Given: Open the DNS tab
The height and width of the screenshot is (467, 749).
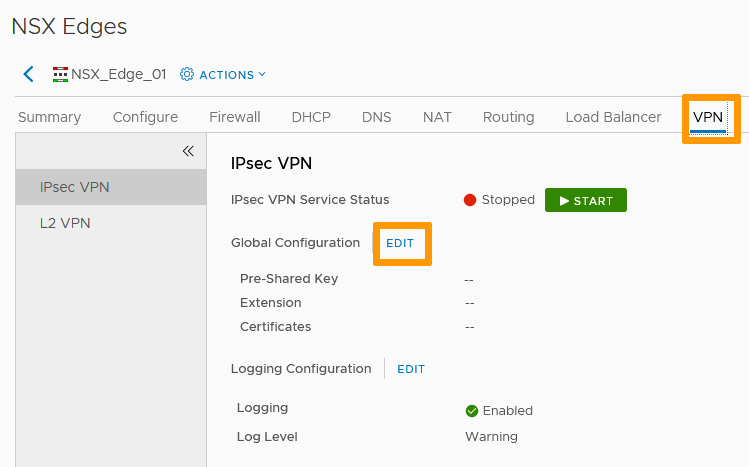Looking at the screenshot, I should [376, 117].
